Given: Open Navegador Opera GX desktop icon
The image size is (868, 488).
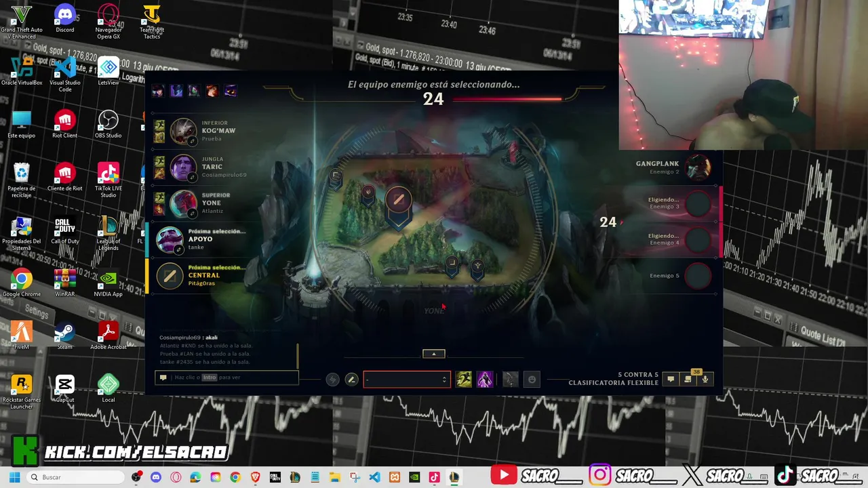Looking at the screenshot, I should coord(108,21).
